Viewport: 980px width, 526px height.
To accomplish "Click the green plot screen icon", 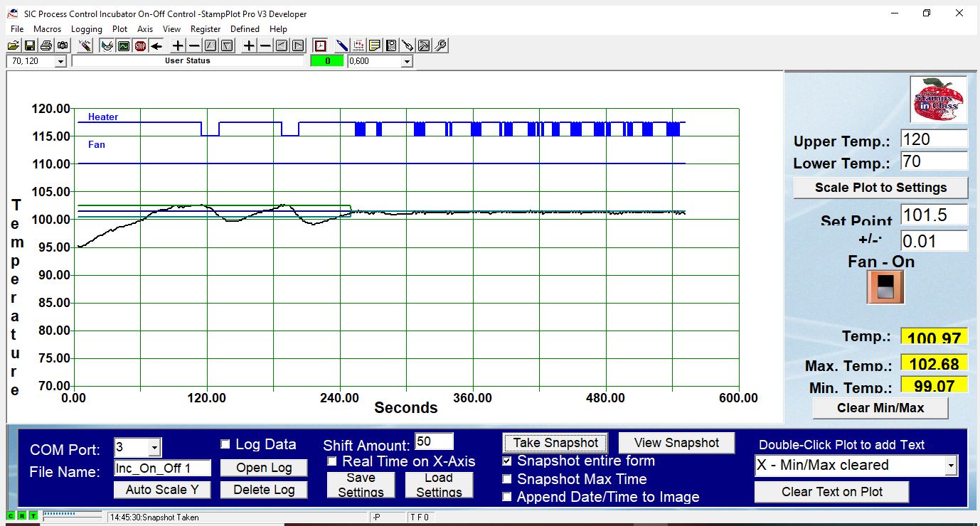I will [x=124, y=45].
